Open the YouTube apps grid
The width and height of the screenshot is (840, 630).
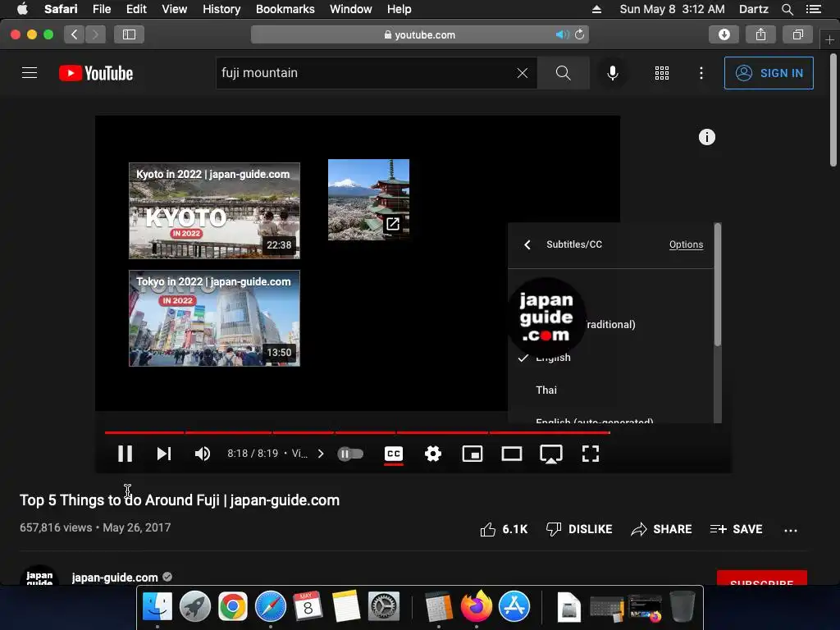(x=662, y=73)
